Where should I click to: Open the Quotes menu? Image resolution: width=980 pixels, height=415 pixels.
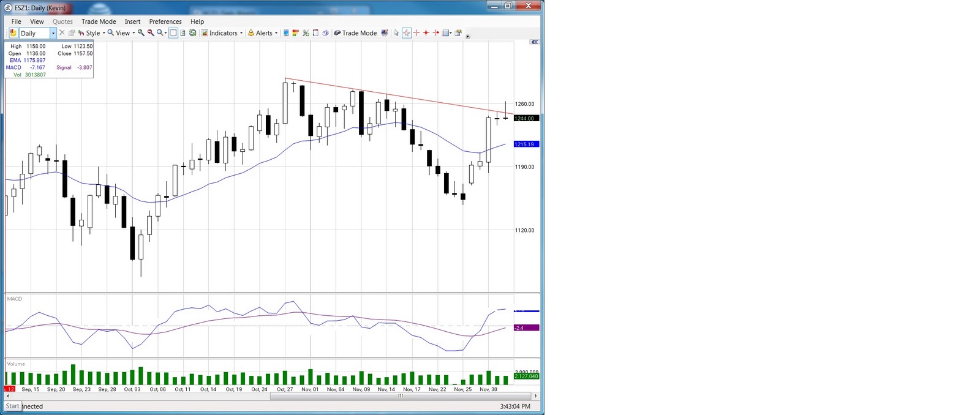(x=62, y=21)
